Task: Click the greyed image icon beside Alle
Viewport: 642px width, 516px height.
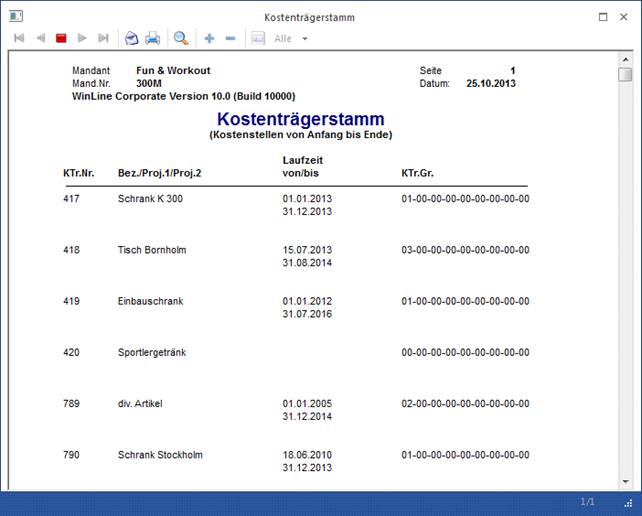Action: pos(257,38)
